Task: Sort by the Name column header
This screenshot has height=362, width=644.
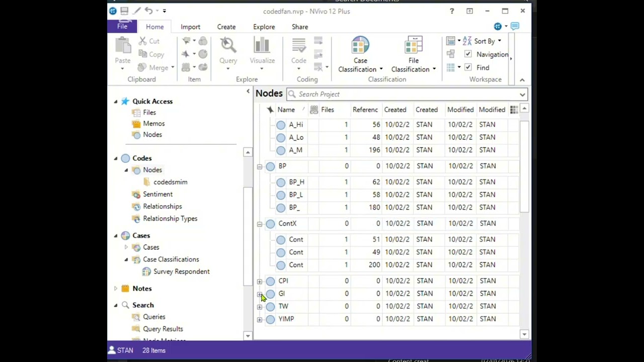Action: [x=286, y=110]
